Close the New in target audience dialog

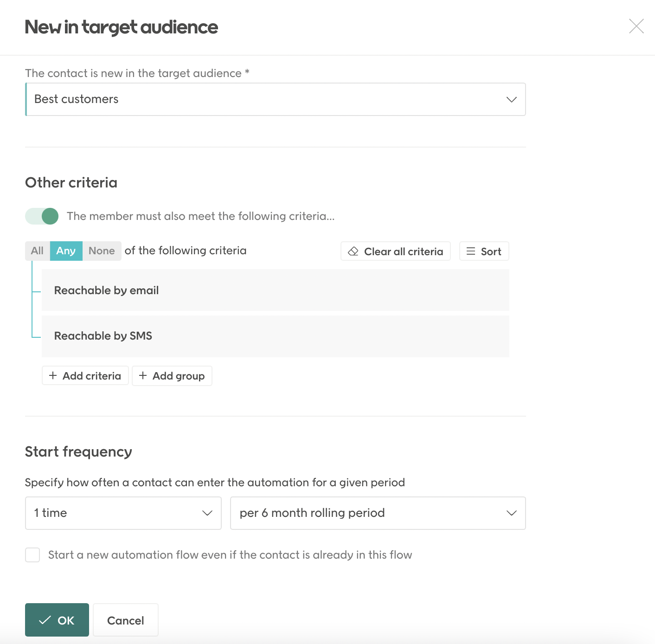(x=636, y=26)
